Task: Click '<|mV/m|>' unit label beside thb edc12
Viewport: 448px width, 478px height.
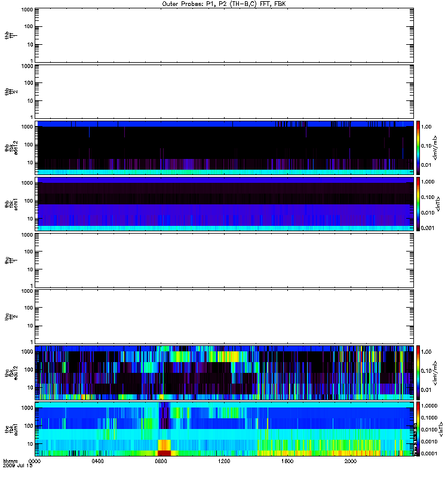Action: 435,148
